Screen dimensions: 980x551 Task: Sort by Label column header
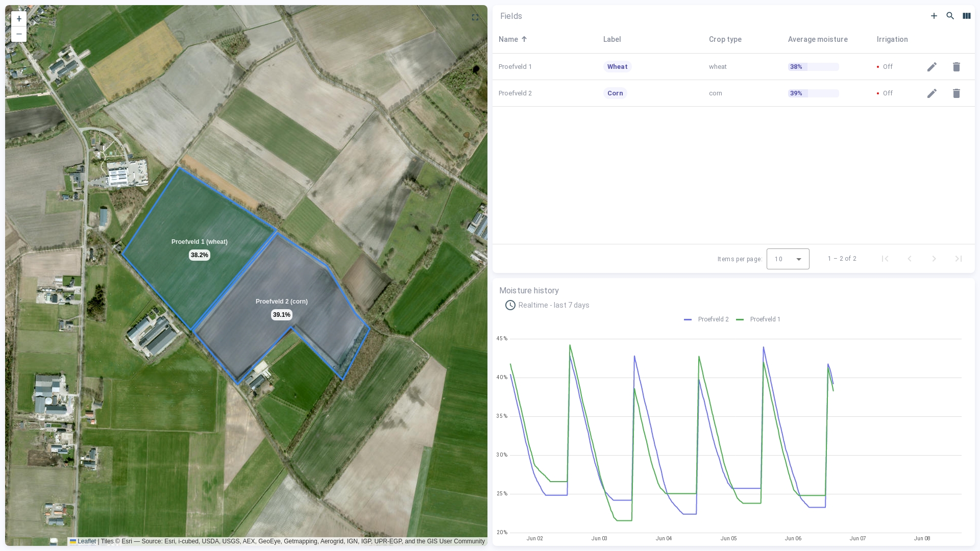[612, 39]
